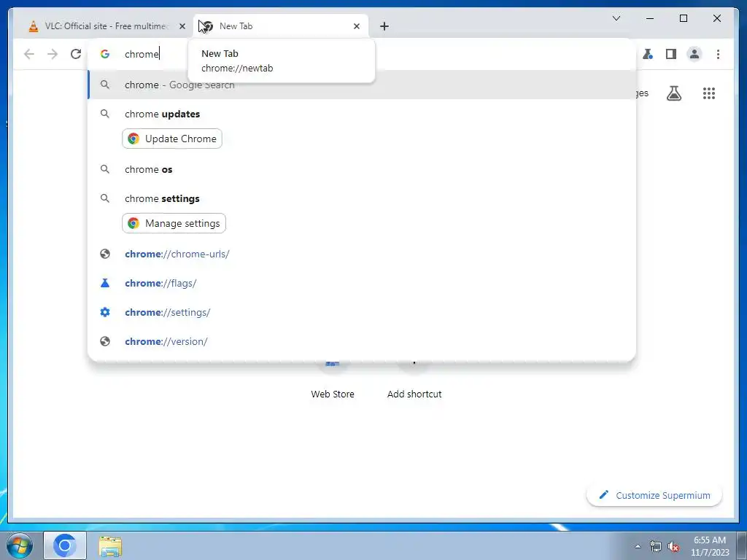Viewport: 747px width, 560px height.
Task: Click the globe icon beside chrome://version/
Action: pyautogui.click(x=105, y=341)
